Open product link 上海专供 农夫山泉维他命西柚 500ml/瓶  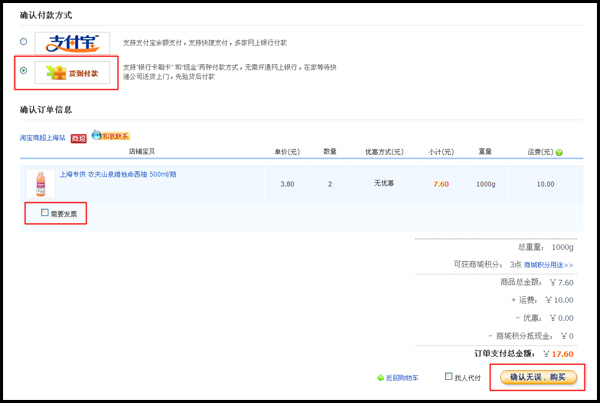118,175
